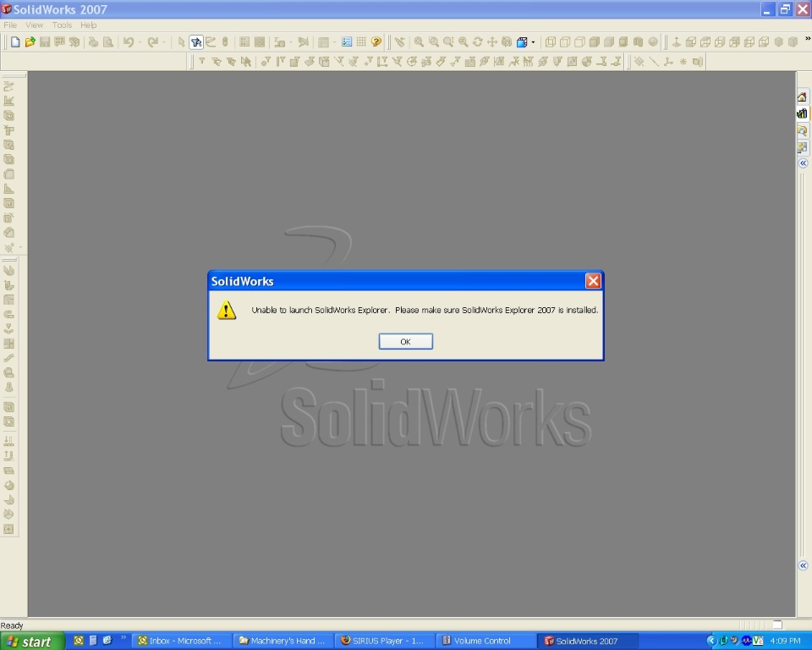
Task: Expand the Undo dropdown arrow
Action: point(140,42)
